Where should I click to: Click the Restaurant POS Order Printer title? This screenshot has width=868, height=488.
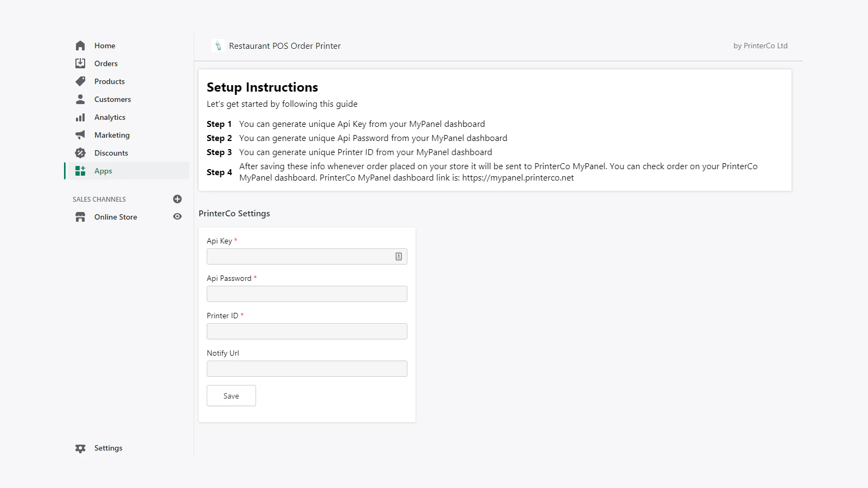pyautogui.click(x=285, y=46)
